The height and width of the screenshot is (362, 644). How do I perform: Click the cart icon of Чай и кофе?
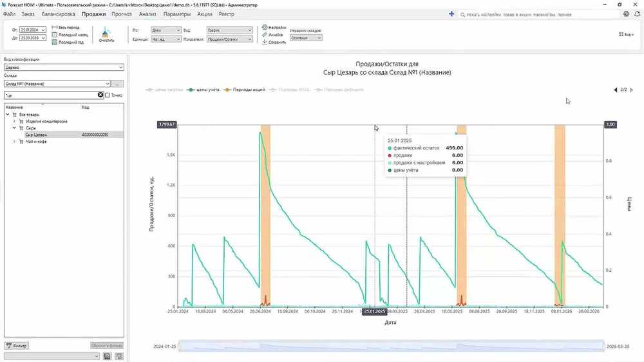point(21,141)
